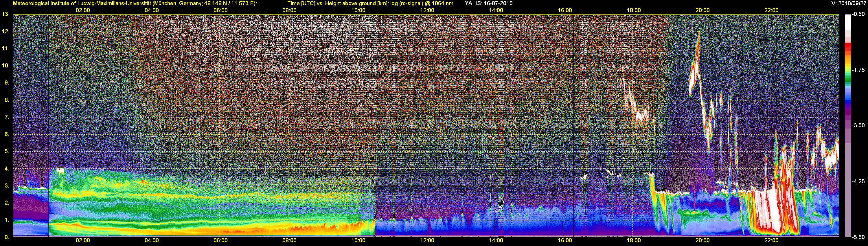Select the '2.' height axis label
The height and width of the screenshot is (246, 868).
(x=7, y=203)
